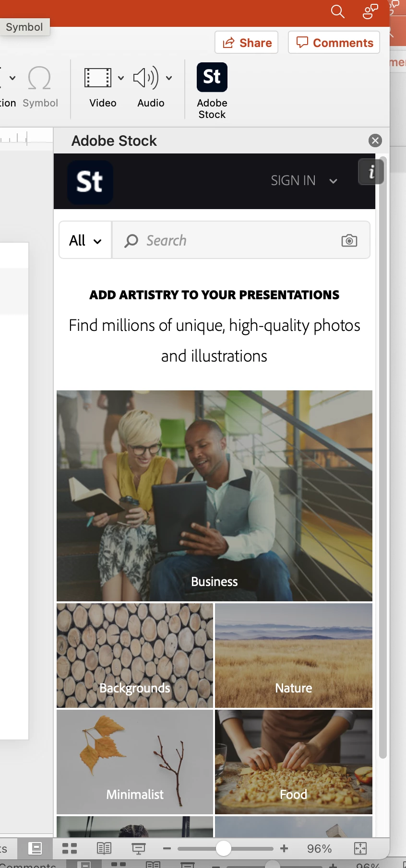
Task: Switch to Normal view icon
Action: pos(35,848)
